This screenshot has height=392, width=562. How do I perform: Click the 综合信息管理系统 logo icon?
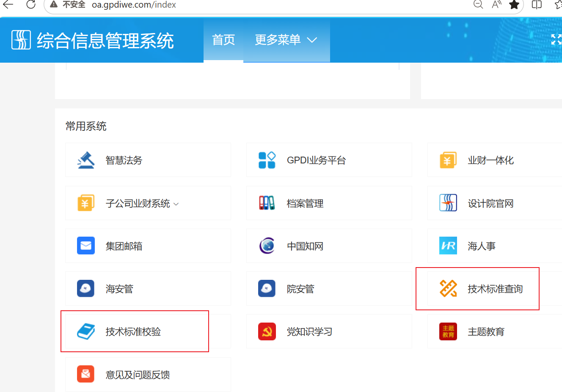[x=21, y=40]
